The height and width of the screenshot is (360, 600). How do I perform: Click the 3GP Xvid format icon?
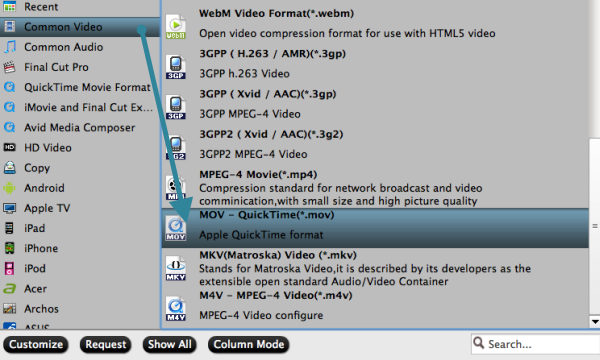coord(176,107)
